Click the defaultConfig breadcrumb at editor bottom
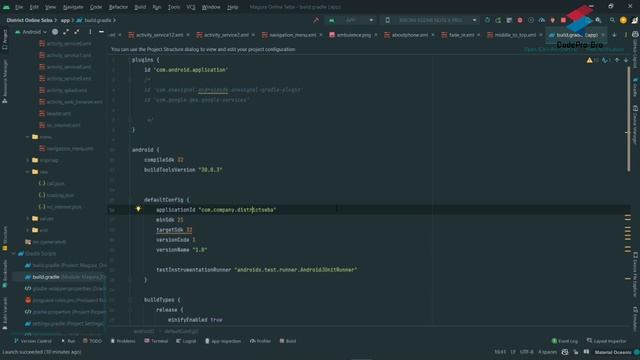This screenshot has height=360, width=640. tap(182, 331)
